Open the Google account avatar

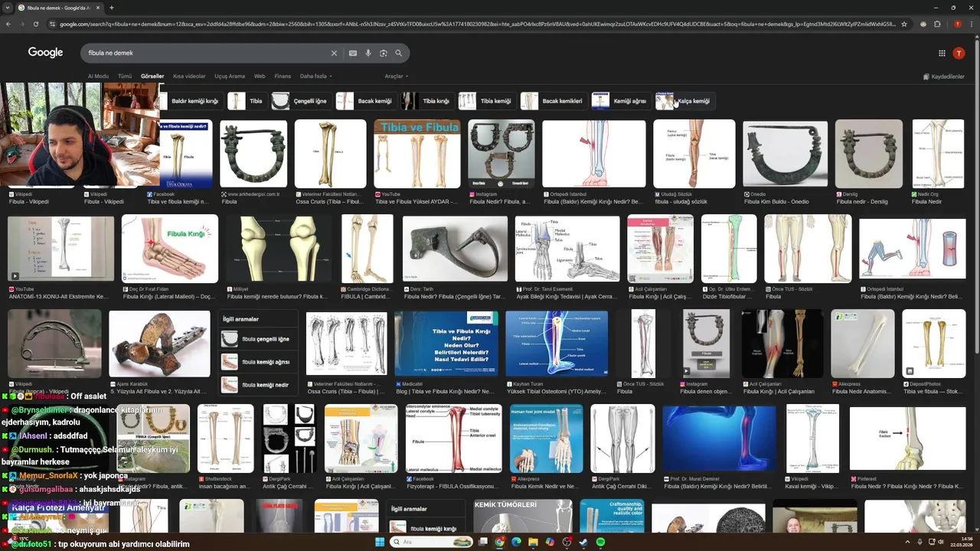pos(959,53)
